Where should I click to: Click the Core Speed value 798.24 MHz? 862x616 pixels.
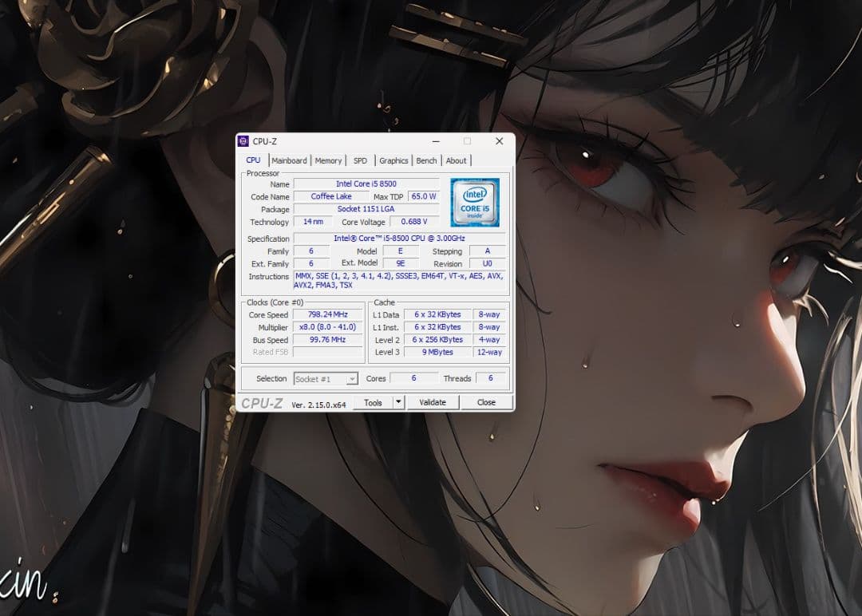click(x=328, y=314)
